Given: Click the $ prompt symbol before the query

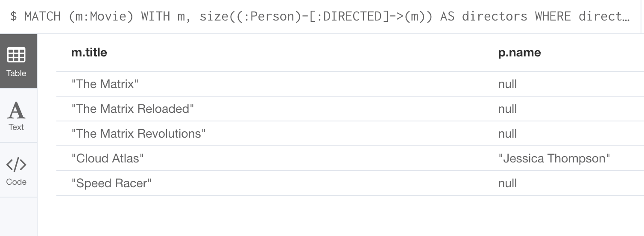Looking at the screenshot, I should [x=14, y=16].
